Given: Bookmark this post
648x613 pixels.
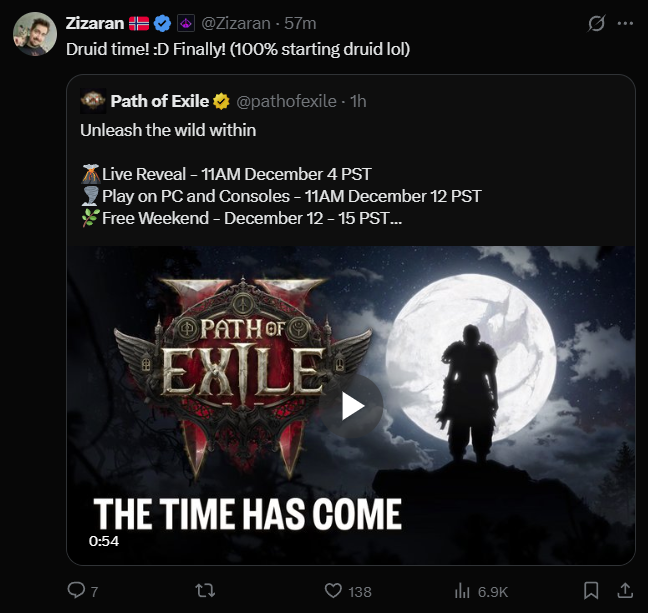Looking at the screenshot, I should click(592, 591).
